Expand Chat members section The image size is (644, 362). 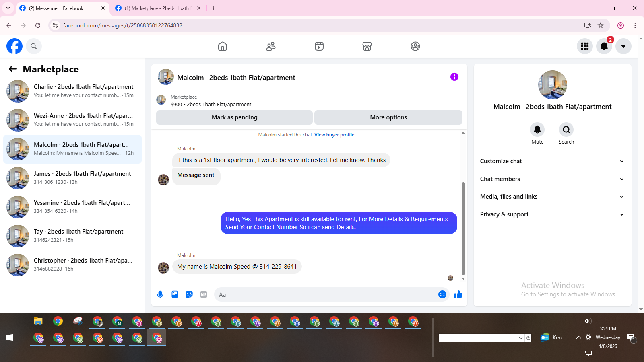coord(552,179)
